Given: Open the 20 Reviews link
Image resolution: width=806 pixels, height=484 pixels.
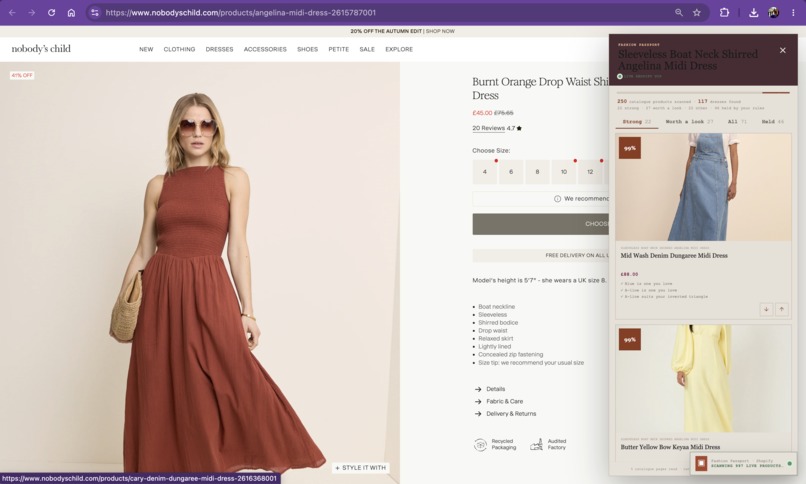Looking at the screenshot, I should (x=488, y=128).
